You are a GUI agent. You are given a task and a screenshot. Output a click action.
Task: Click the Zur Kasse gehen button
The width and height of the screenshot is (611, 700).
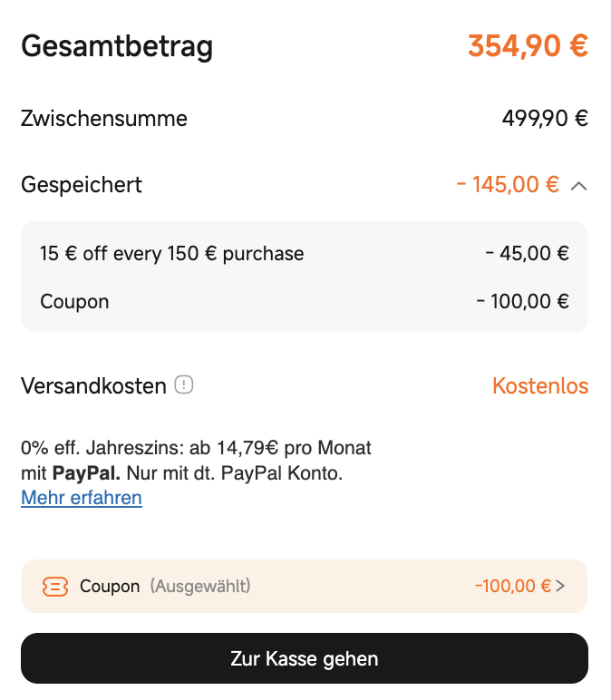[305, 658]
